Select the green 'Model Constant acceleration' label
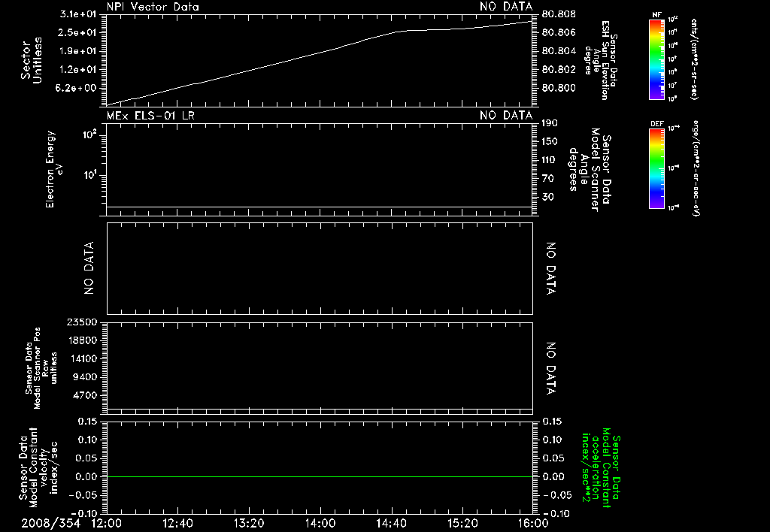The height and width of the screenshot is (532, 770). 601,467
